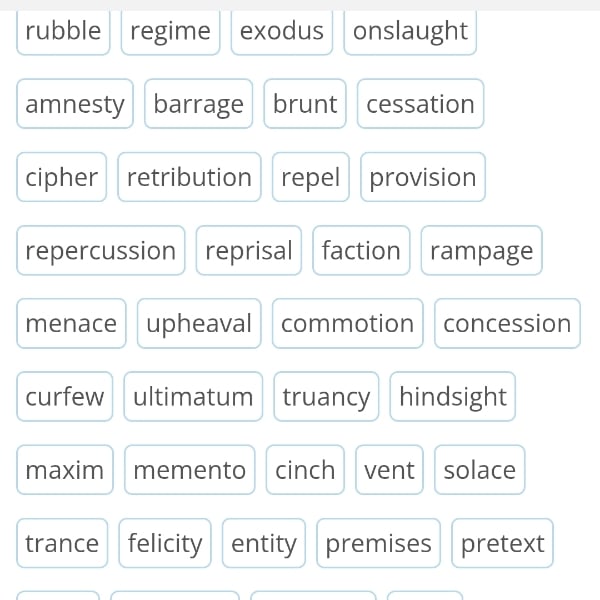
Task: Click the word chip 'rubble'
Action: click(x=63, y=31)
